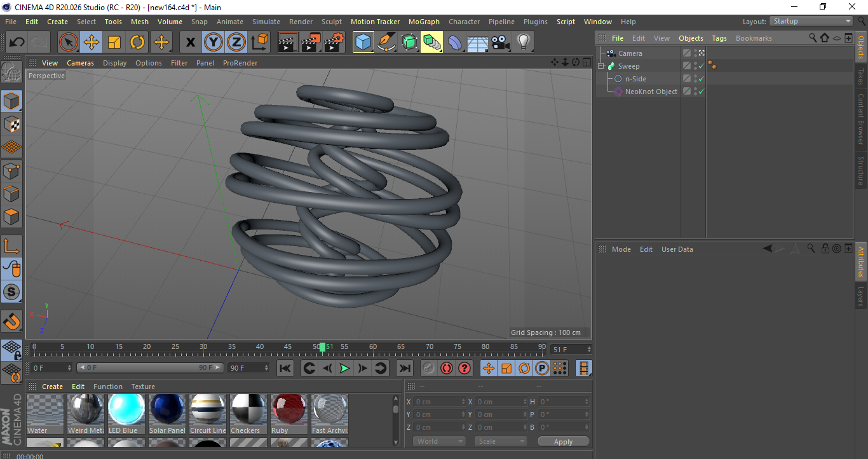868x459 pixels.
Task: Open the Character menu
Action: [x=464, y=22]
